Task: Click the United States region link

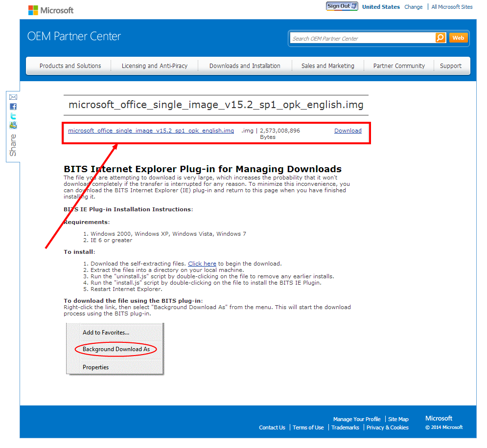Action: coord(381,7)
